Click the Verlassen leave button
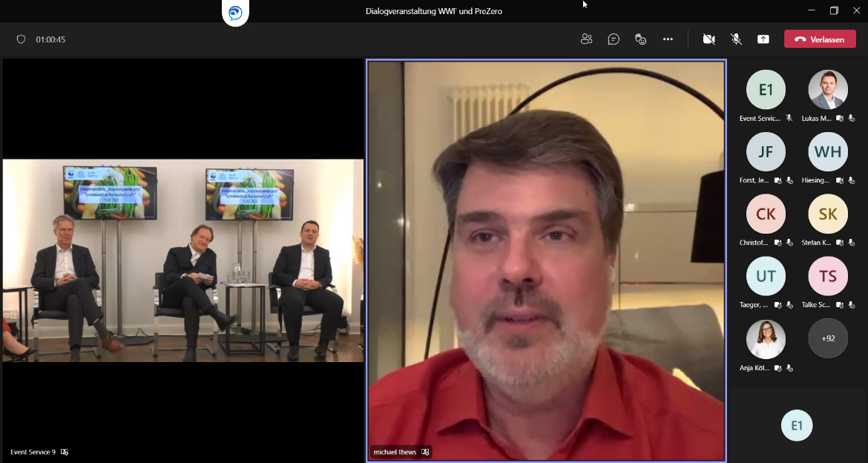Image resolution: width=868 pixels, height=463 pixels. (820, 39)
